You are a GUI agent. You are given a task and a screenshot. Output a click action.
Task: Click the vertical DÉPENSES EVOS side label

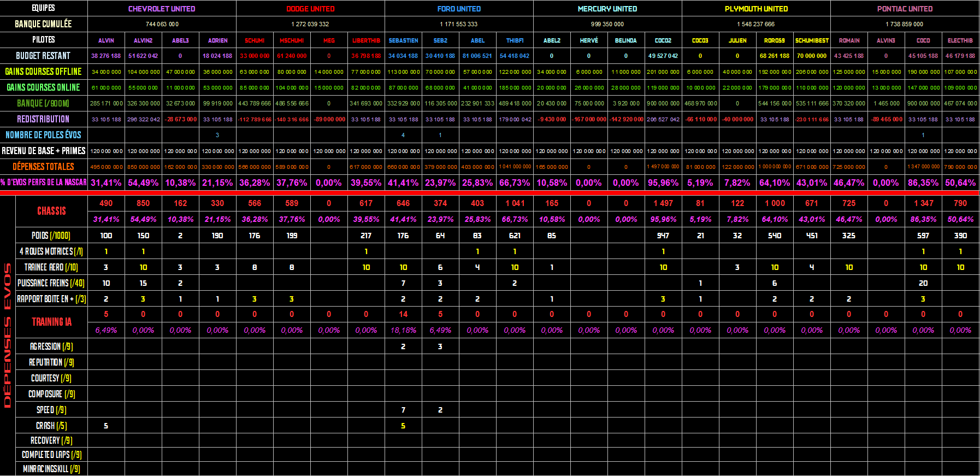pyautogui.click(x=8, y=336)
